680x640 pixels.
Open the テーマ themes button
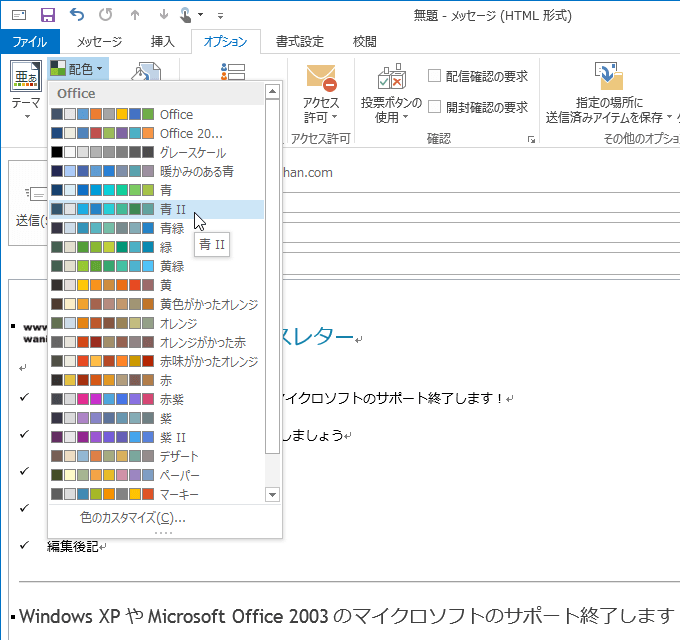(x=26, y=90)
